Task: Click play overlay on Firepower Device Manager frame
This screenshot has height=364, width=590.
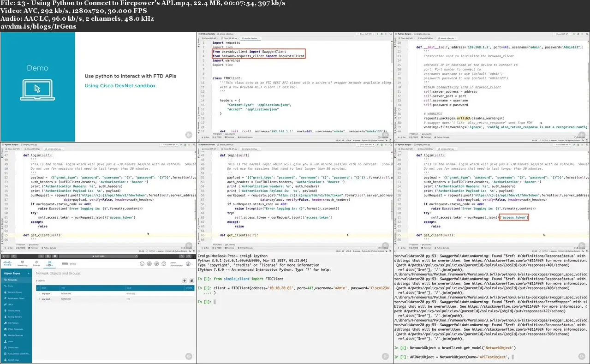Action: click(x=189, y=356)
